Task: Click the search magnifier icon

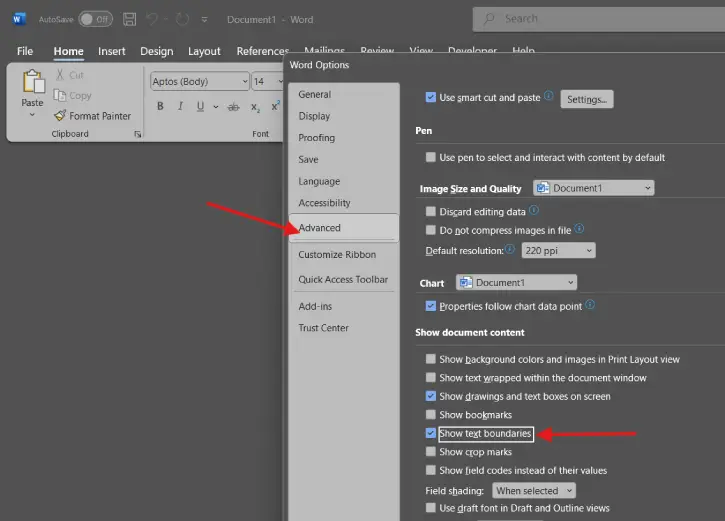Action: point(489,18)
